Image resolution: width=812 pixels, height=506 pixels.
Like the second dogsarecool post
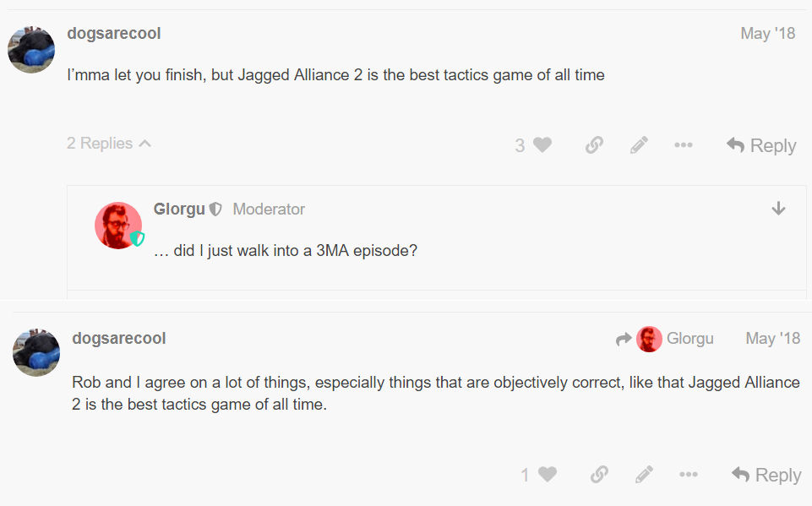548,475
